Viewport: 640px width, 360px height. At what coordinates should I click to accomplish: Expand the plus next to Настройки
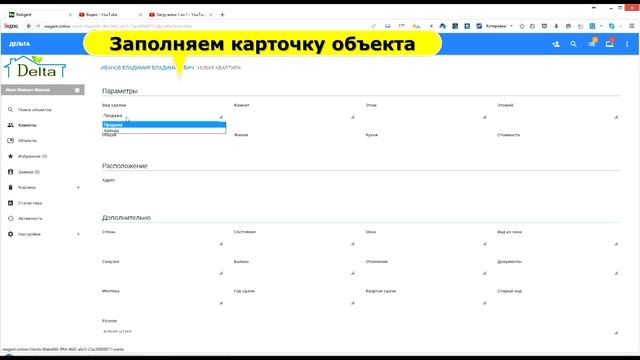pos(78,234)
